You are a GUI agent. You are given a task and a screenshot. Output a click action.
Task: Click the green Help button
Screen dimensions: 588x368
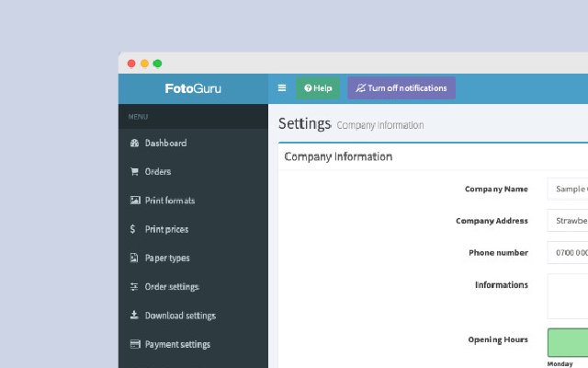pos(318,88)
